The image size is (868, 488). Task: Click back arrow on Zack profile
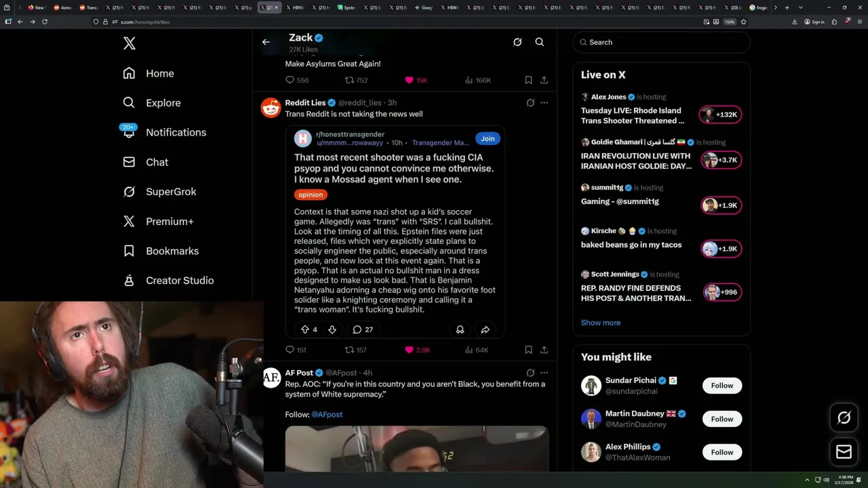tap(266, 42)
